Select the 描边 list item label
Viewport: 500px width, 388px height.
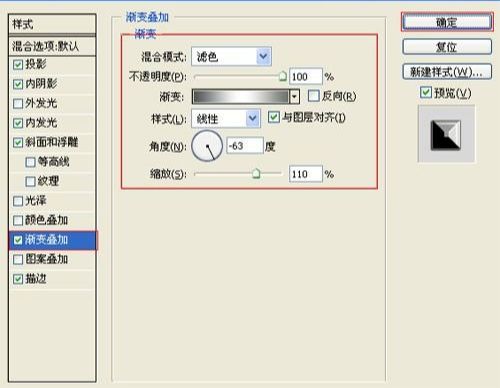36,279
